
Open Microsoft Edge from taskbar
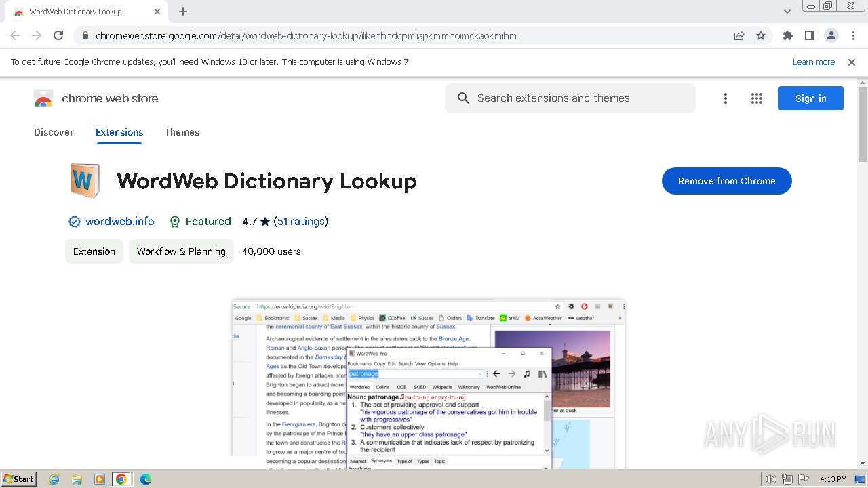[145, 479]
